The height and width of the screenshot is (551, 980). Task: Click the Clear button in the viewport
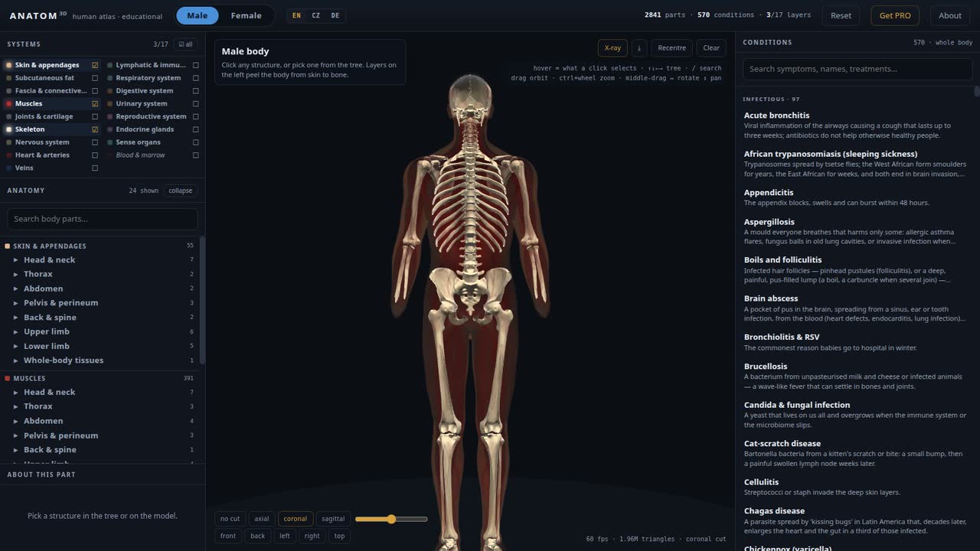[x=711, y=47]
